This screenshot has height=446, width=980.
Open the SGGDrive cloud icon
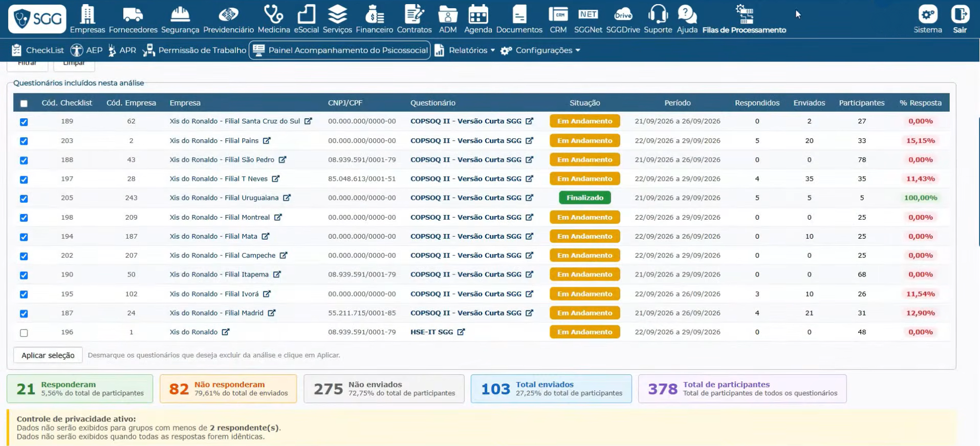click(623, 15)
